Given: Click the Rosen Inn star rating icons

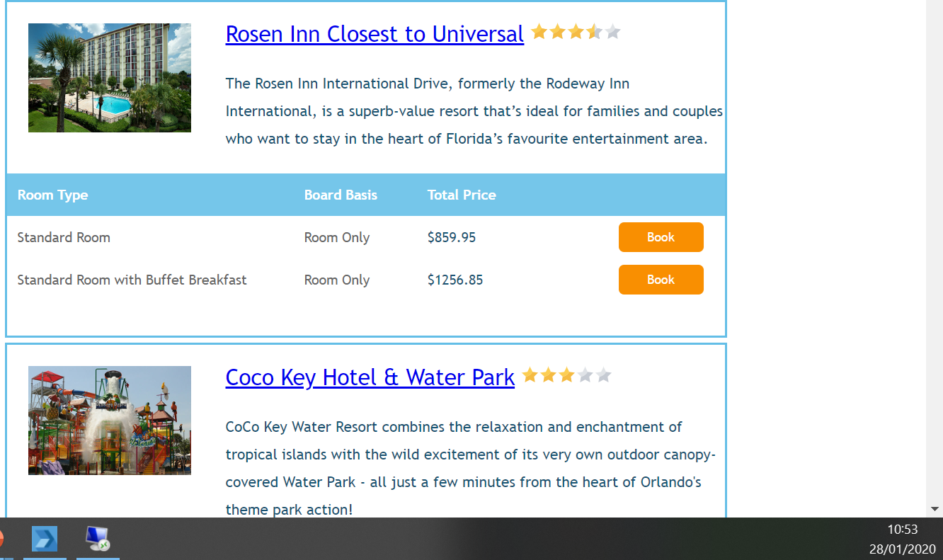Looking at the screenshot, I should click(x=576, y=32).
